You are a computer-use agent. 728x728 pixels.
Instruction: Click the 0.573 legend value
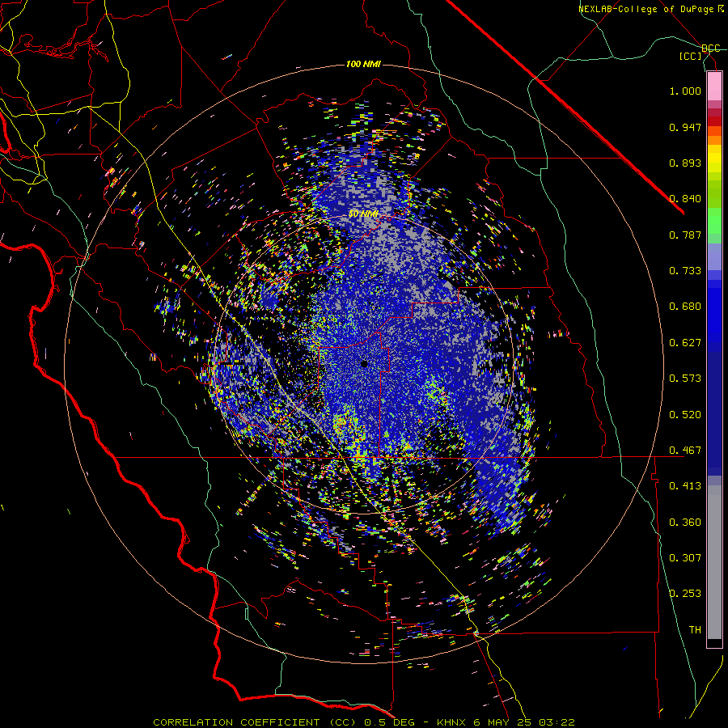pos(685,379)
